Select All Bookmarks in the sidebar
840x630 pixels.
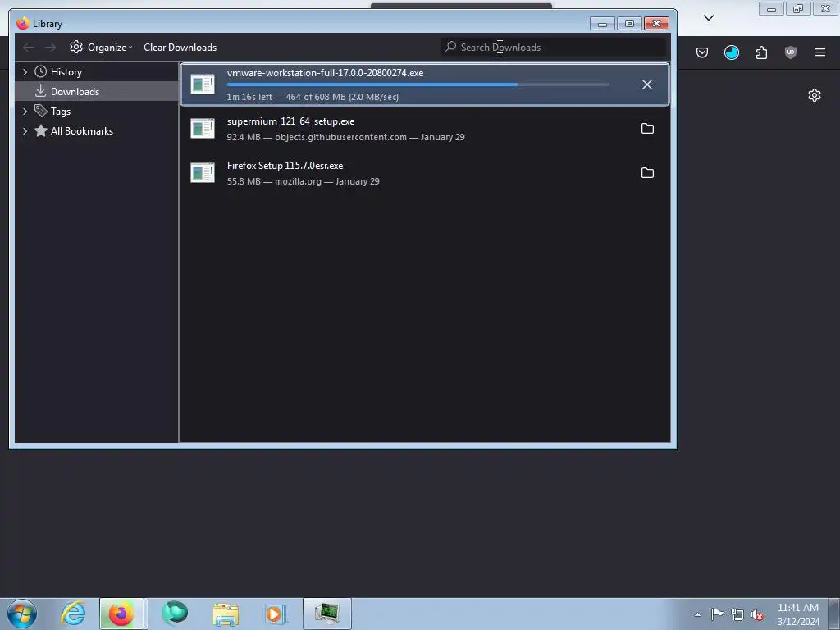pos(81,131)
